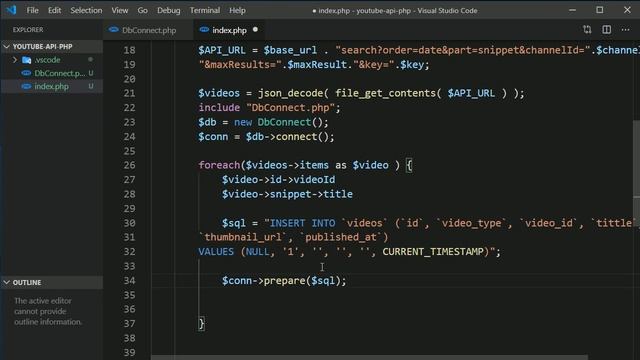The width and height of the screenshot is (640, 360).
Task: Click INSERT INTO text on line 30
Action: click(x=302, y=223)
